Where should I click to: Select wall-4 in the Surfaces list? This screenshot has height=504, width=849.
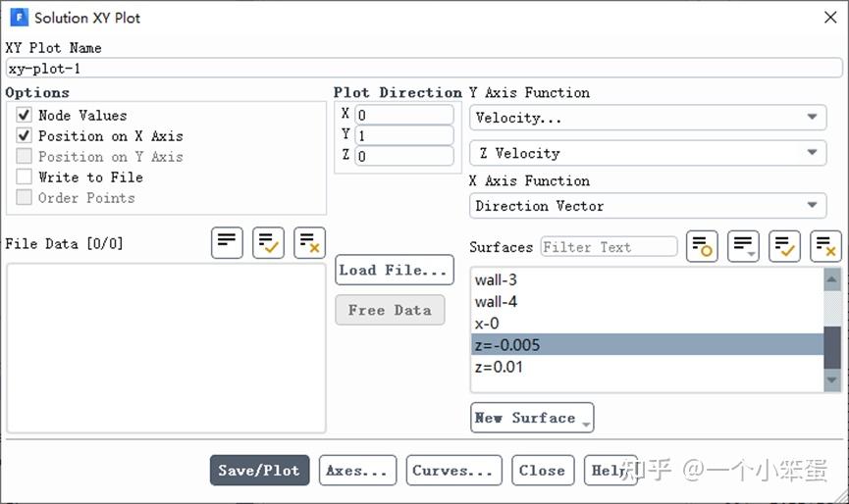click(x=497, y=302)
